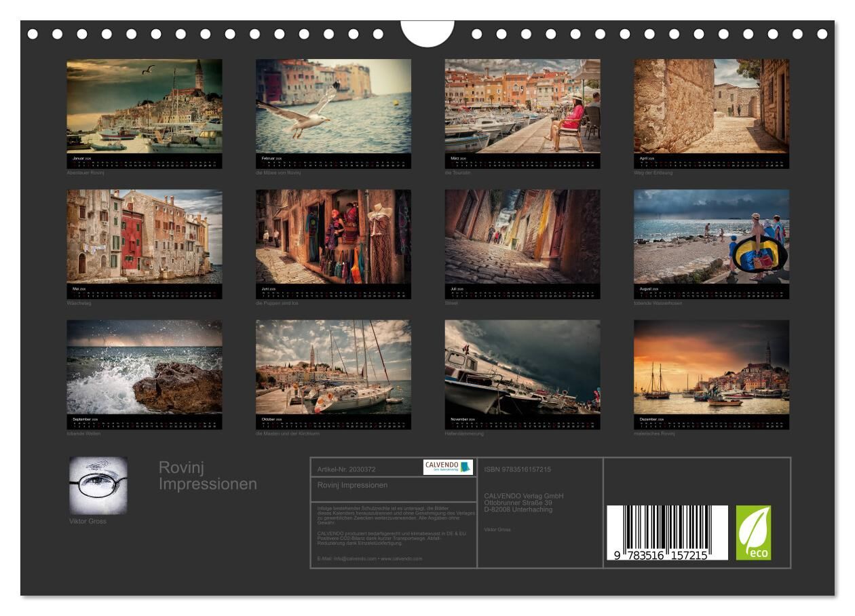Click Viktor Gross eye portrait photo
This screenshot has width=855, height=616.
(x=98, y=486)
